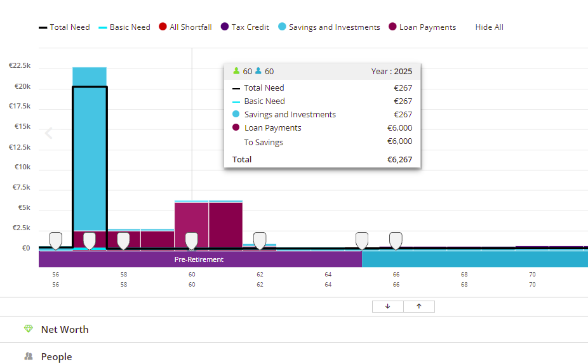Hide the Tax Credit series
The width and height of the screenshot is (588, 364).
click(245, 27)
